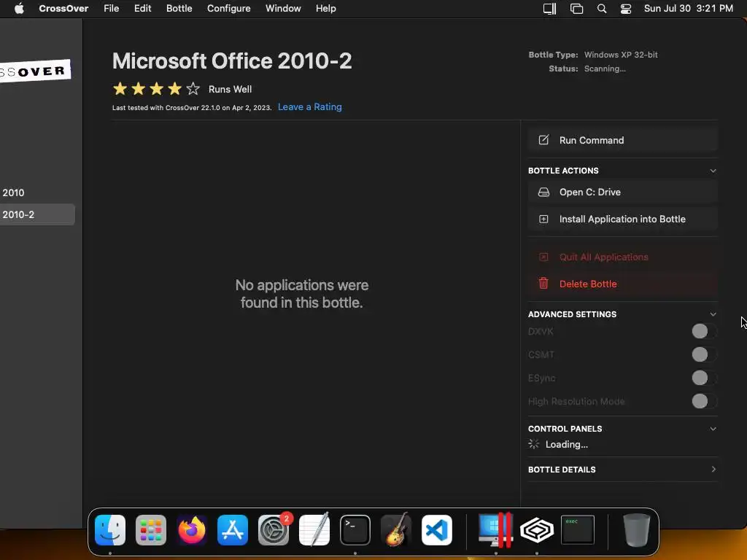Click the Quit All Applications icon
The image size is (747, 560).
click(x=543, y=257)
